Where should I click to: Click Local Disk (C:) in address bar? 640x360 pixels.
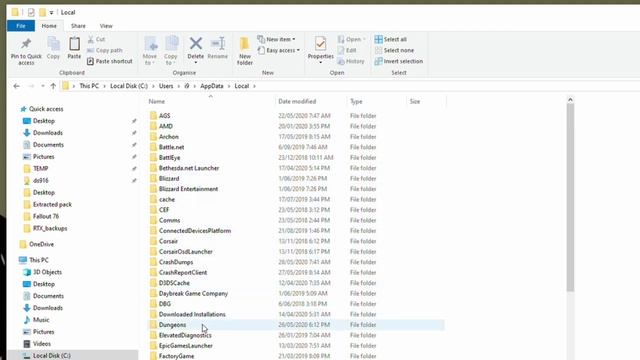click(x=129, y=86)
